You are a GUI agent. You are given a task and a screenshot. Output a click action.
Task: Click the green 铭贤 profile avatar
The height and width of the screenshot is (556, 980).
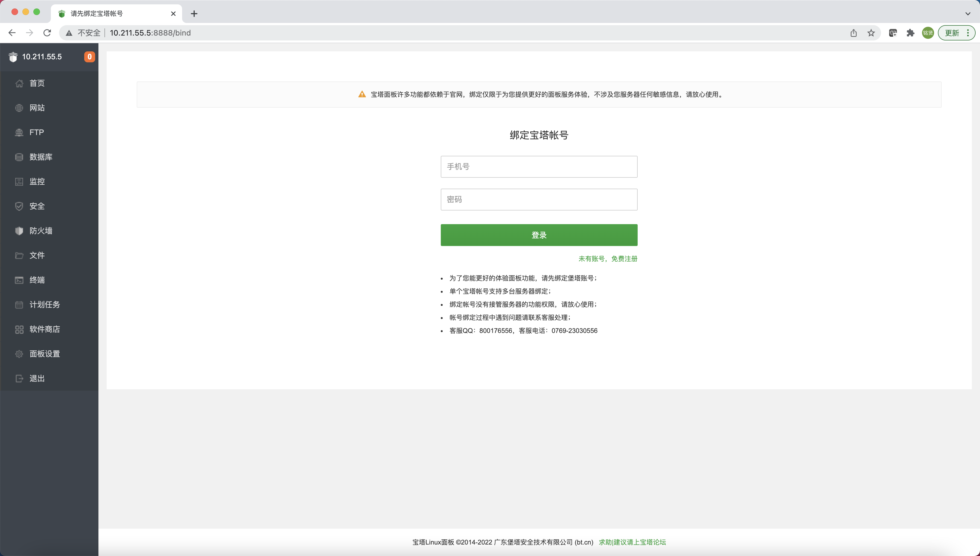[928, 33]
